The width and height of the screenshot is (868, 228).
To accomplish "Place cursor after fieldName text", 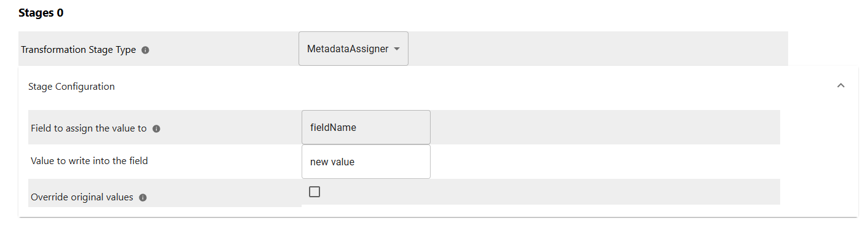I will pyautogui.click(x=358, y=128).
